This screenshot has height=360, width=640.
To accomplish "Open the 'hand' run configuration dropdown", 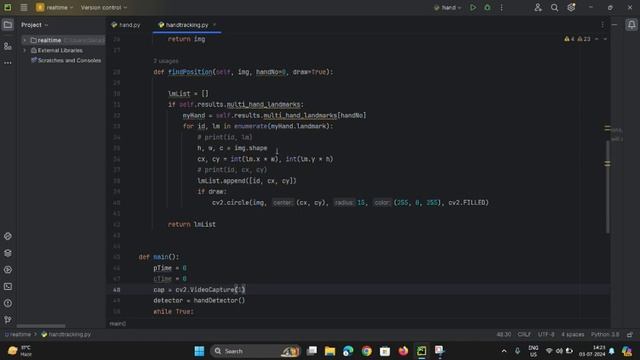I will (x=448, y=7).
